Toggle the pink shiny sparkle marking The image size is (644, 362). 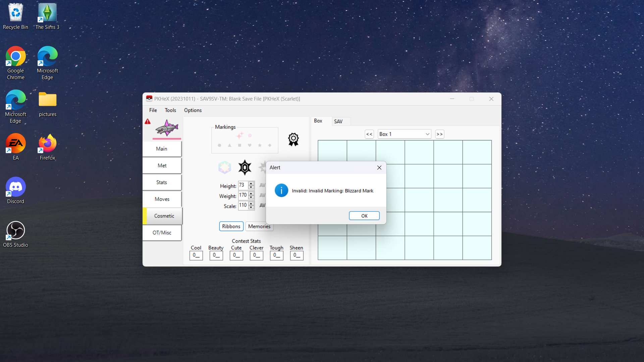(x=239, y=135)
